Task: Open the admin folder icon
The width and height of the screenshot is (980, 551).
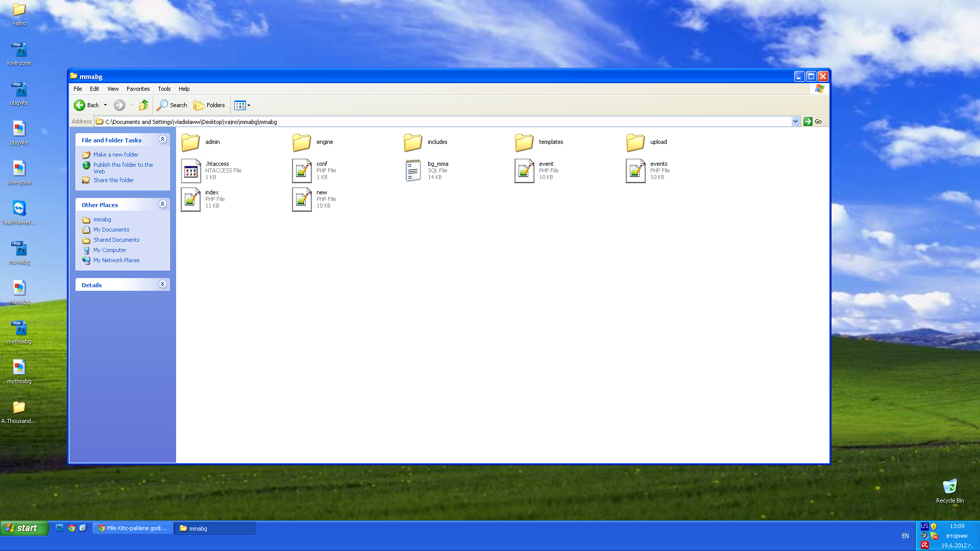Action: [x=190, y=142]
